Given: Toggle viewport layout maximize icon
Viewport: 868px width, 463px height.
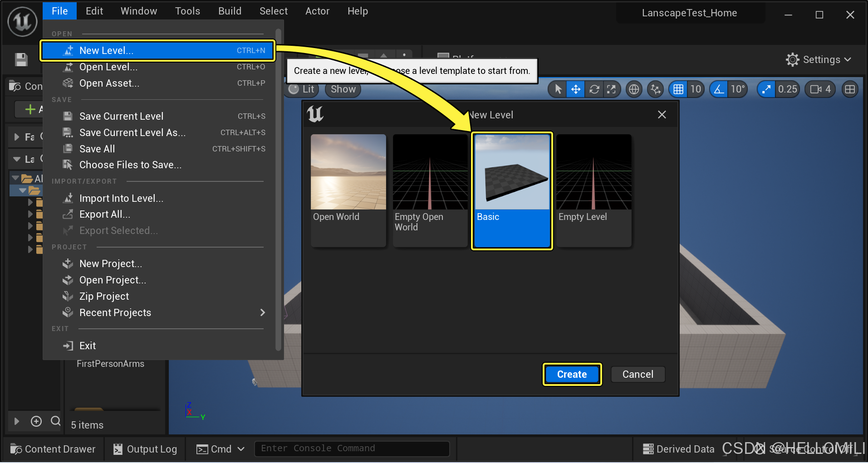Looking at the screenshot, I should (850, 89).
